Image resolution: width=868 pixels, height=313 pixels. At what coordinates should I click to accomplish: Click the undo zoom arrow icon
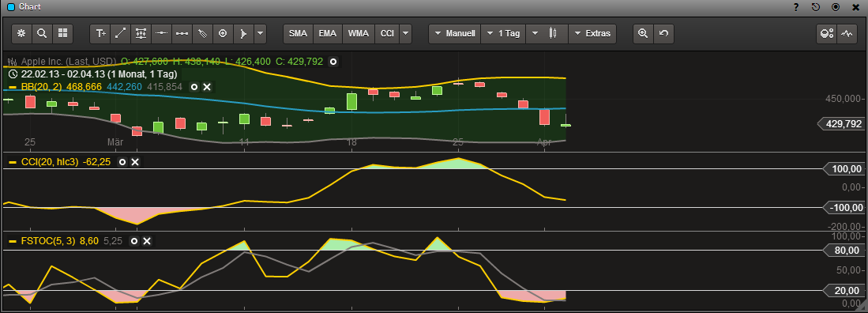point(663,33)
